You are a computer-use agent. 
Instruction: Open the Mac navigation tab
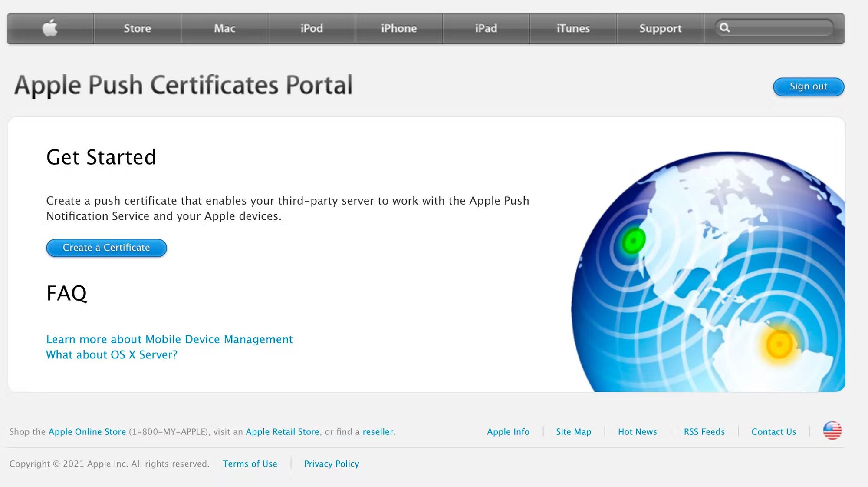pyautogui.click(x=225, y=28)
